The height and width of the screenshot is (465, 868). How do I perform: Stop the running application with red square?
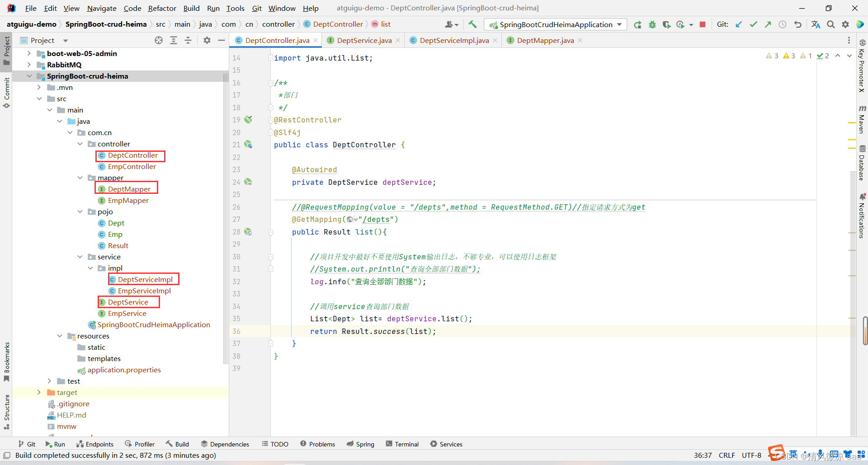coord(703,24)
